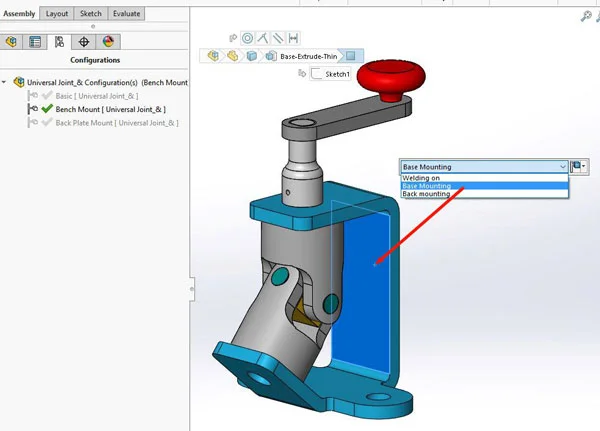The width and height of the screenshot is (600, 431).
Task: Select the Bench Mount configuration
Action: (108, 109)
